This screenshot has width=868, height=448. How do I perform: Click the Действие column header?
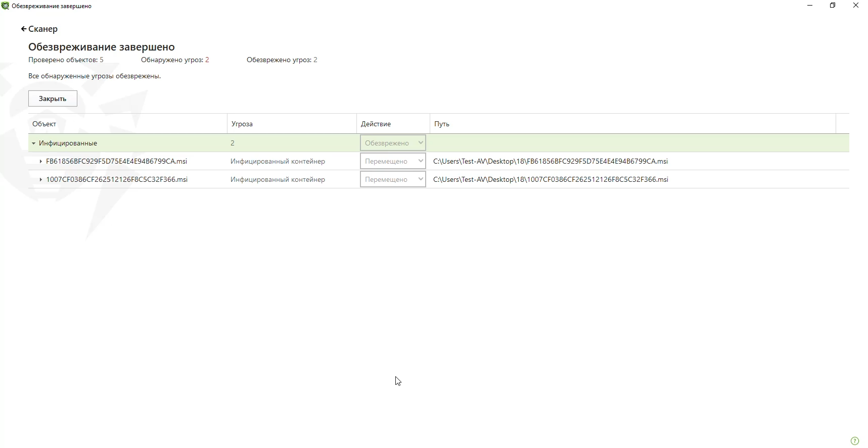coord(393,124)
